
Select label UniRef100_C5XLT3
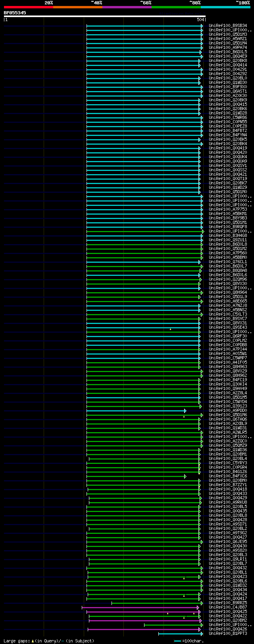click(228, 314)
